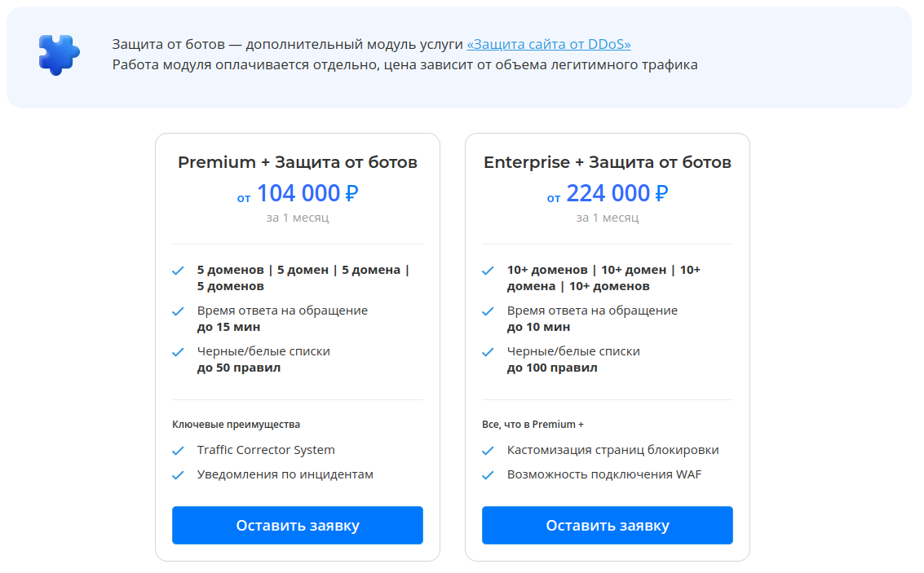Click checkmark beside Возможность подключения WAF
924x573 pixels.
point(488,475)
